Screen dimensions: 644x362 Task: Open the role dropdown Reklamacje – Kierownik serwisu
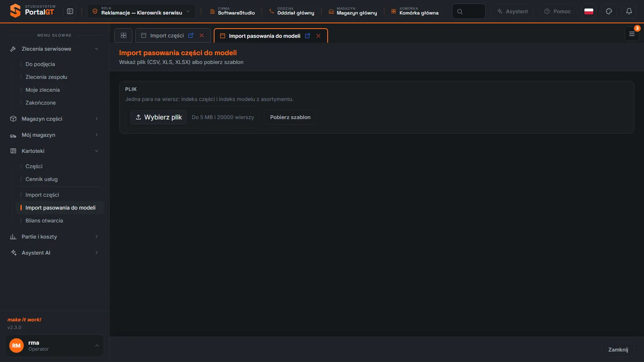141,11
